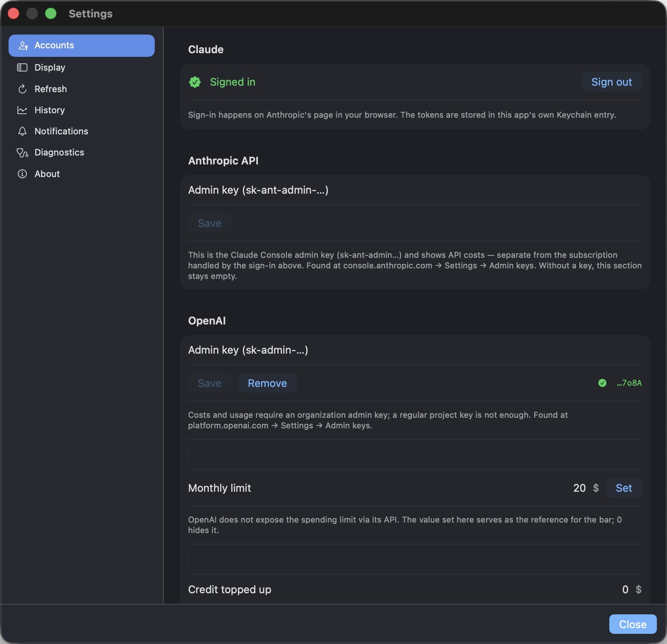Viewport: 667px width, 644px height.
Task: Click the About info circle icon
Action: 22,174
